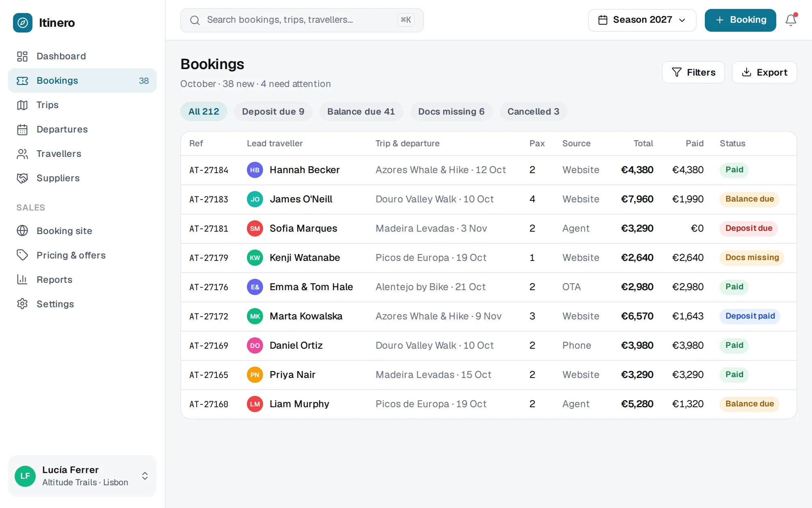Sort by Status column header
812x508 pixels.
click(732, 143)
